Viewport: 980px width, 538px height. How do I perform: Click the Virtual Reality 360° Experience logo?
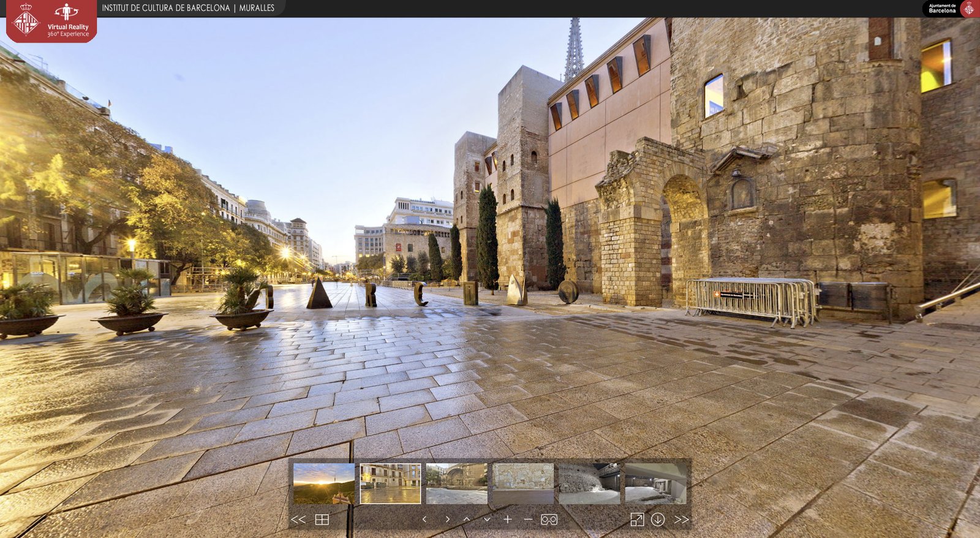coord(52,21)
